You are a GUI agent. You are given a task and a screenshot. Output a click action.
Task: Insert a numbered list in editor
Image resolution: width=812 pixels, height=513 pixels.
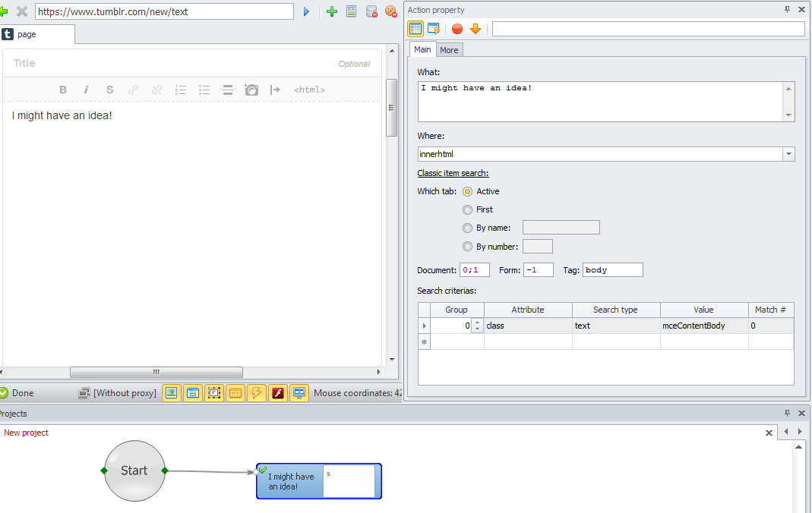click(181, 90)
